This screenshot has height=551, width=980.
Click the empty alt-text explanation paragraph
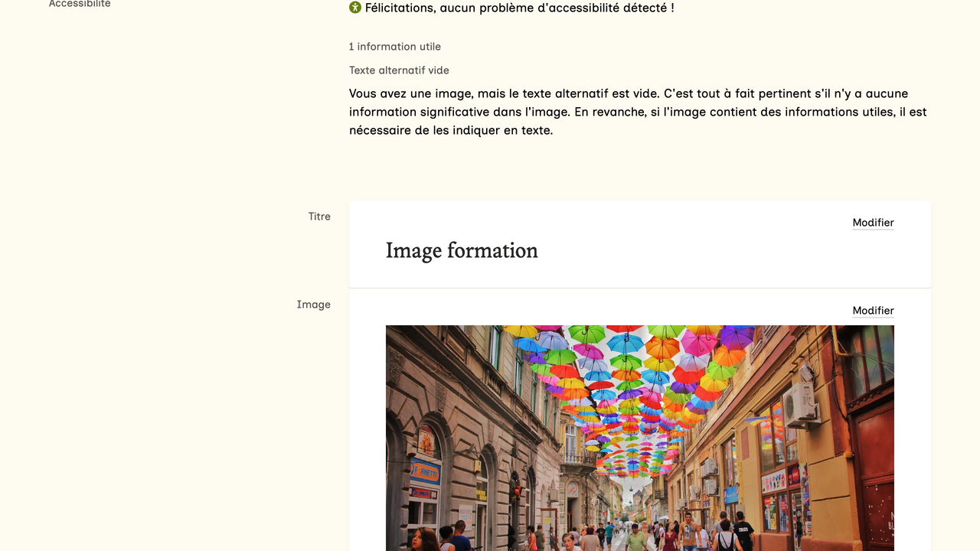coord(638,112)
